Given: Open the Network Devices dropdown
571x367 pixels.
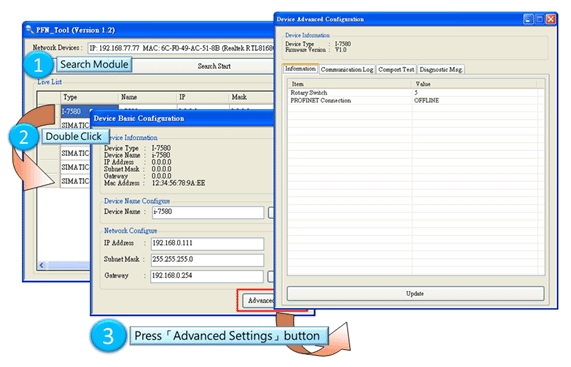Looking at the screenshot, I should click(181, 48).
